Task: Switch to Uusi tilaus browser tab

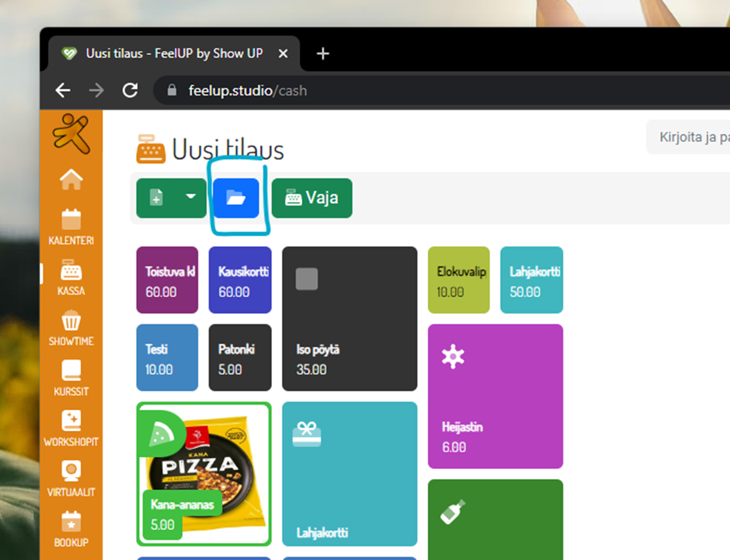Action: click(x=174, y=54)
